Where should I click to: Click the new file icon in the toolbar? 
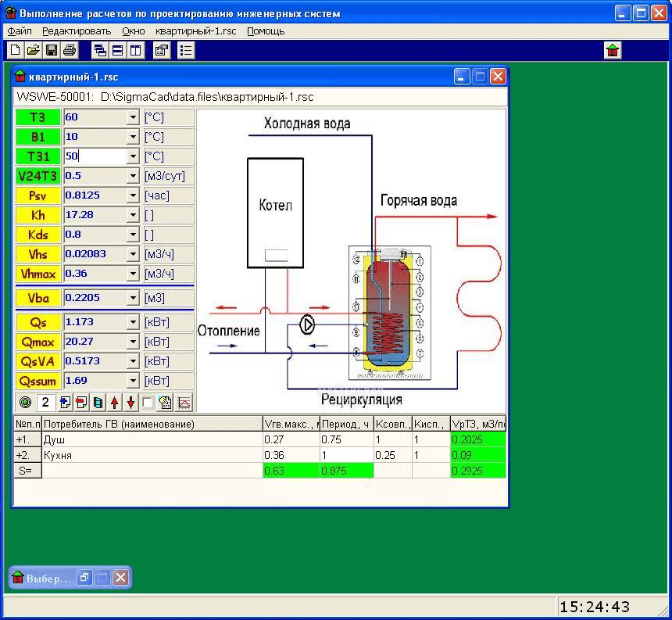(x=15, y=51)
